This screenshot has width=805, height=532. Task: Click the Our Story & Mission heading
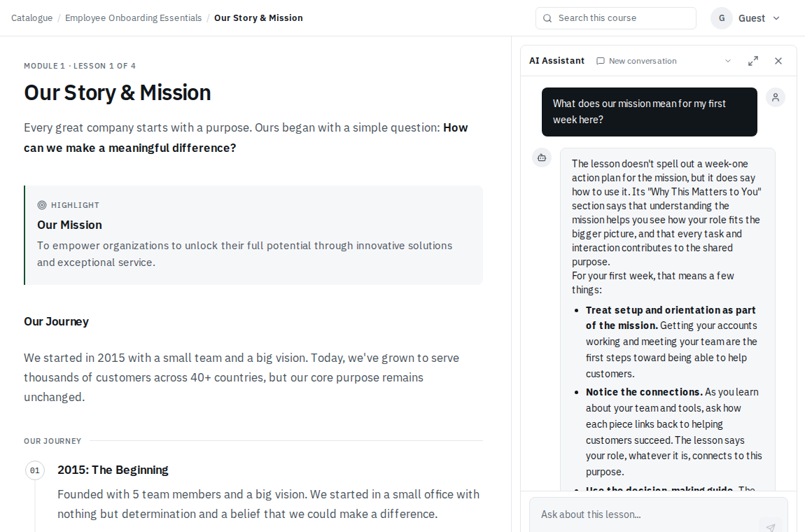coord(117,93)
